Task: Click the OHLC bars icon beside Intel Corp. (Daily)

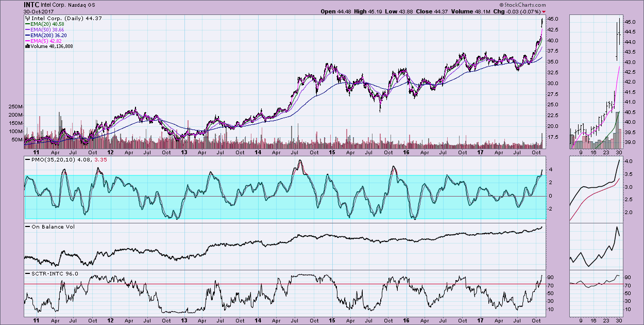Action: tap(27, 18)
